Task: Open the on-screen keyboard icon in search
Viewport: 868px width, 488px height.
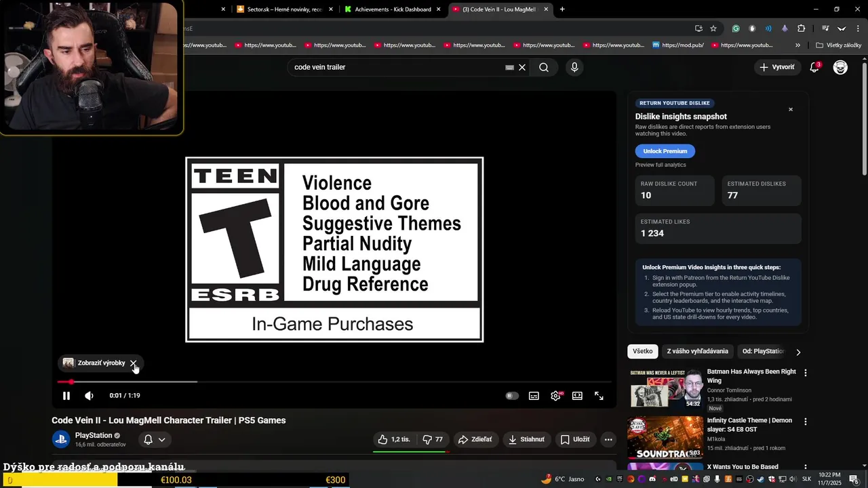Action: (509, 67)
